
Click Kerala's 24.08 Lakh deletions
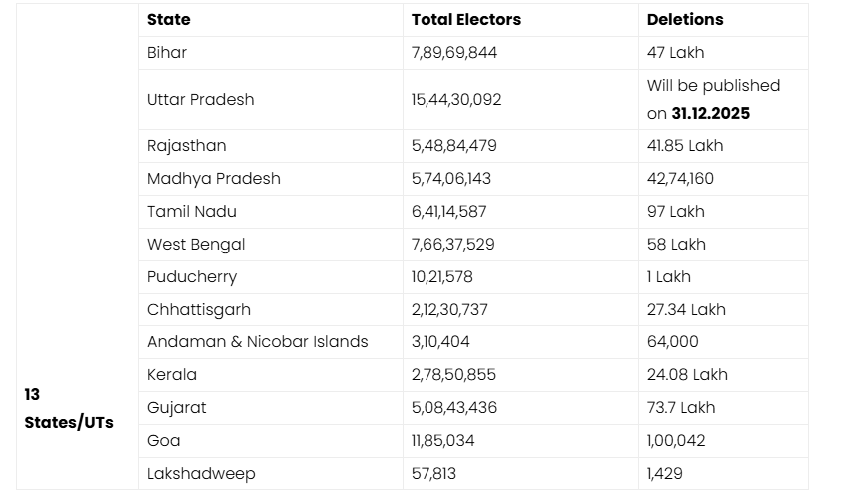[x=687, y=374]
